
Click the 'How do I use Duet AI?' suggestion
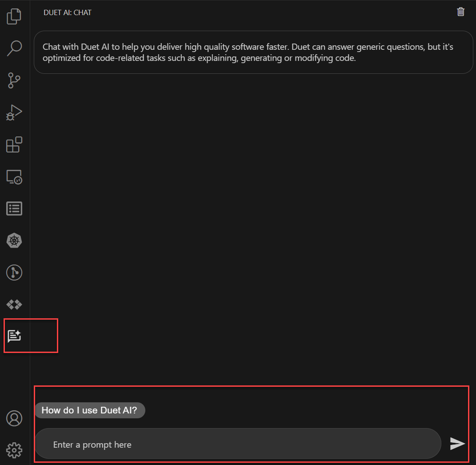coord(89,410)
